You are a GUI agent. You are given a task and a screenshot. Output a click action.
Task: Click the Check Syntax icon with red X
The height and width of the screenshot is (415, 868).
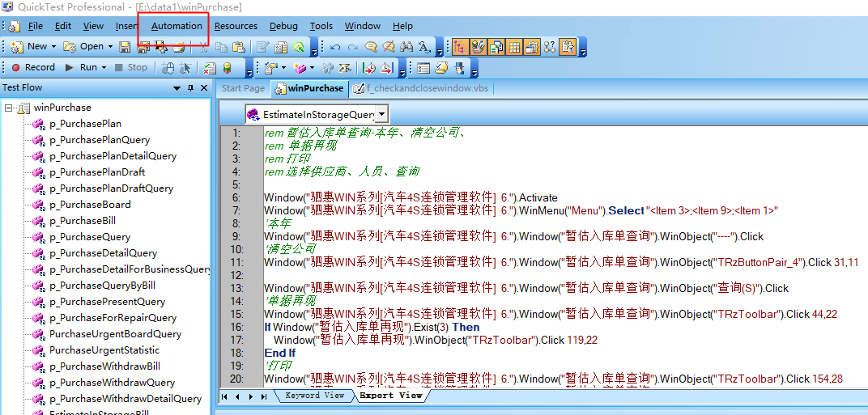(209, 68)
